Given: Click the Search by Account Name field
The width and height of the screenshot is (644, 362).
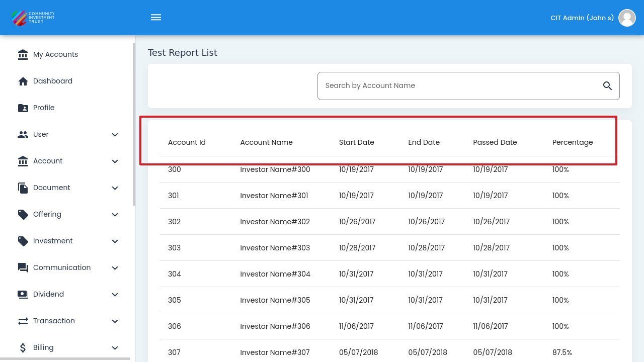Looking at the screenshot, I should point(460,86).
